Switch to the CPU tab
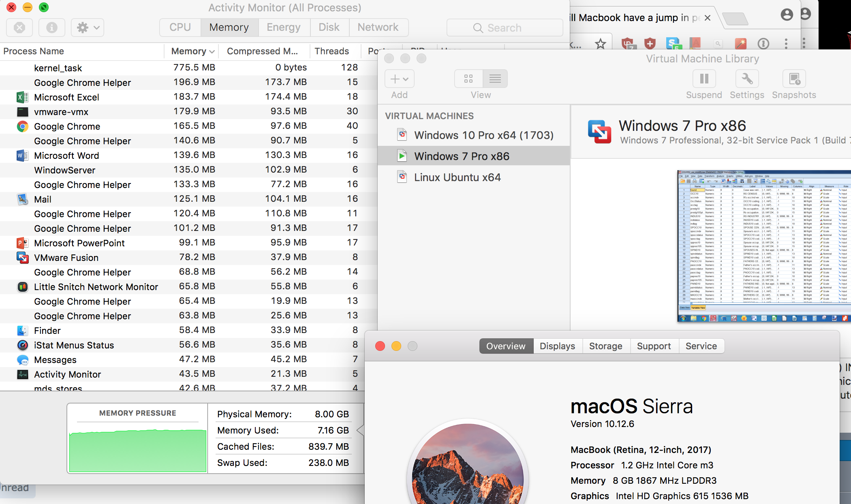Screen dimensions: 851x504 tap(180, 27)
